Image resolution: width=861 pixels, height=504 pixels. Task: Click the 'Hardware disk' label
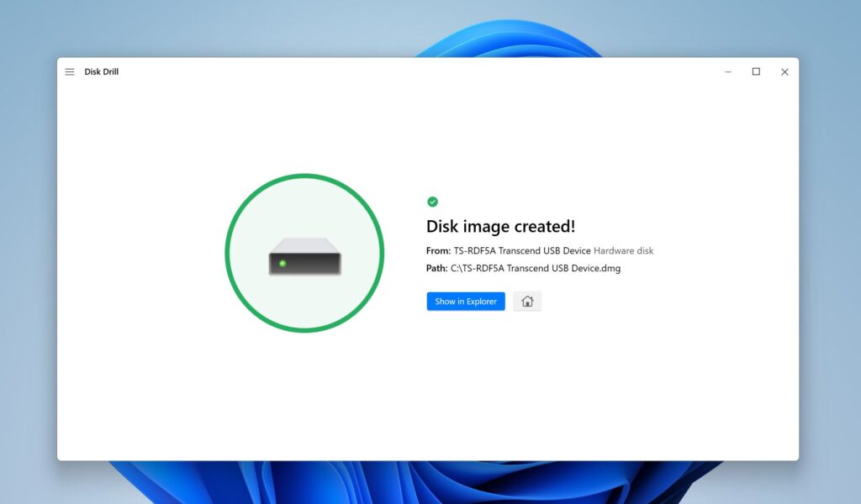[623, 250]
